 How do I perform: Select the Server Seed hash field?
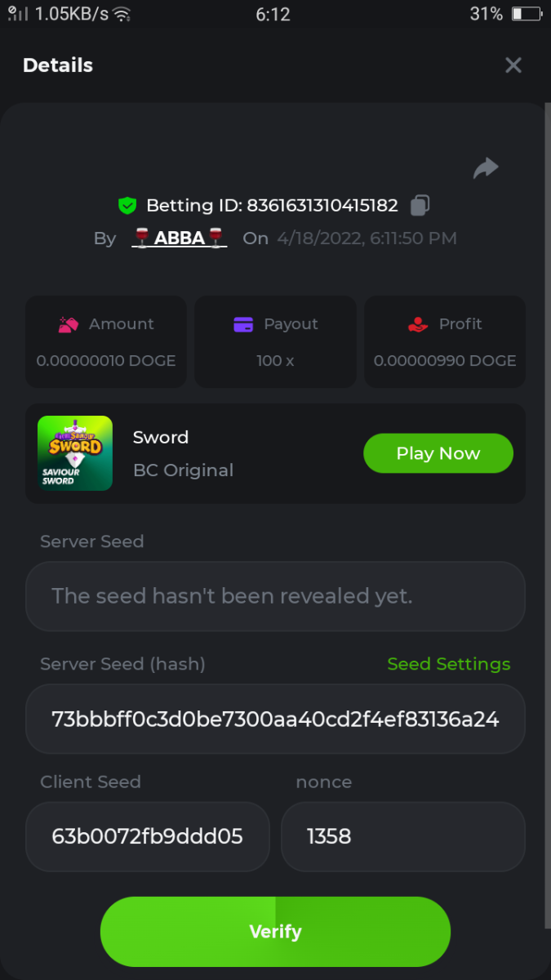[x=275, y=719]
